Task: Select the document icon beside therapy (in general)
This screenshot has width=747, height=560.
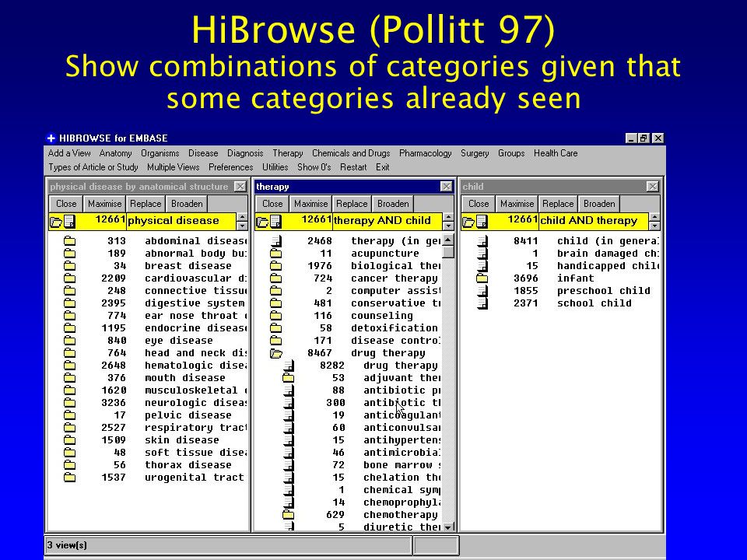Action: [x=276, y=241]
